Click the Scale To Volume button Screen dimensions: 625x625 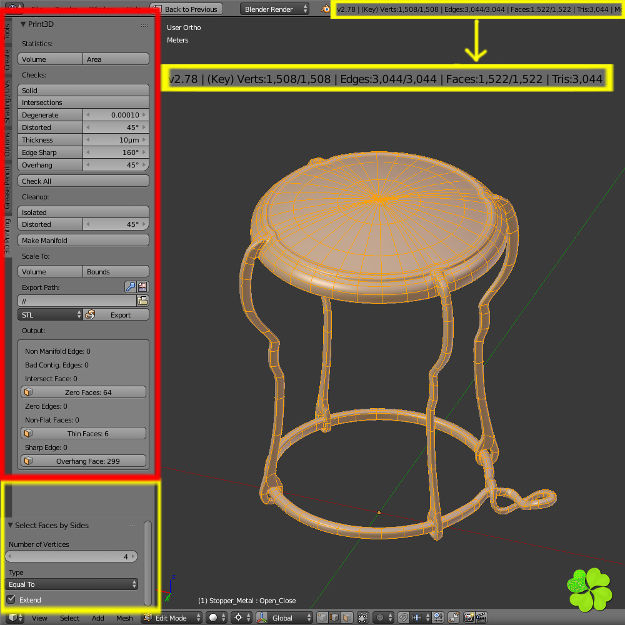(50, 271)
